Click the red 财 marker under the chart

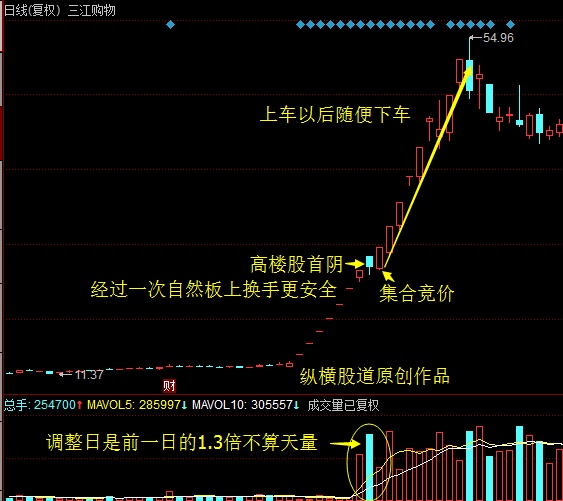pyautogui.click(x=169, y=386)
